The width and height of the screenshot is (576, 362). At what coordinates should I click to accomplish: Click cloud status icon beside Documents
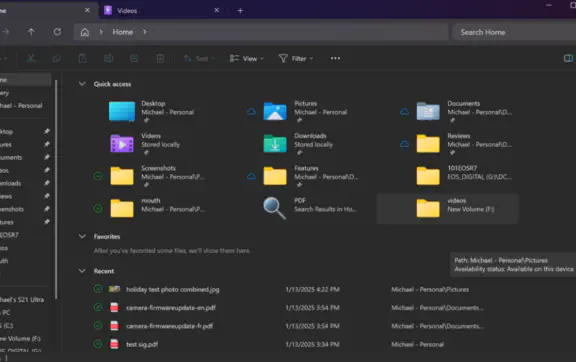[404, 111]
